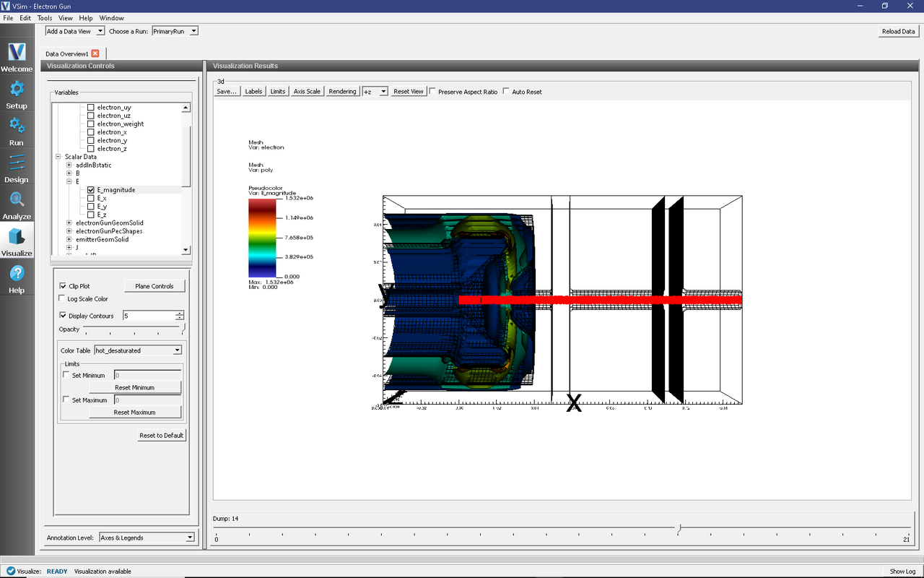Enable the Log Scale Color checkbox

[x=62, y=298]
